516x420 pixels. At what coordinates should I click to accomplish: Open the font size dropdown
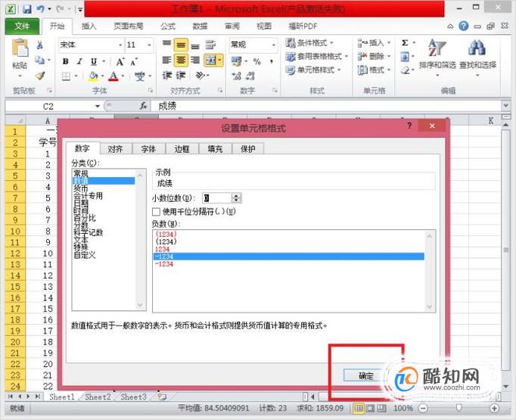[x=149, y=45]
